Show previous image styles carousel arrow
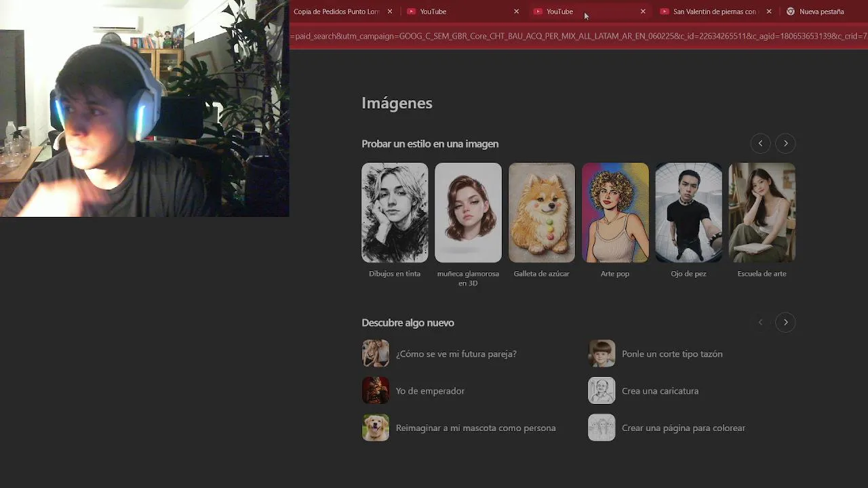Image resolution: width=868 pixels, height=488 pixels. pos(760,143)
